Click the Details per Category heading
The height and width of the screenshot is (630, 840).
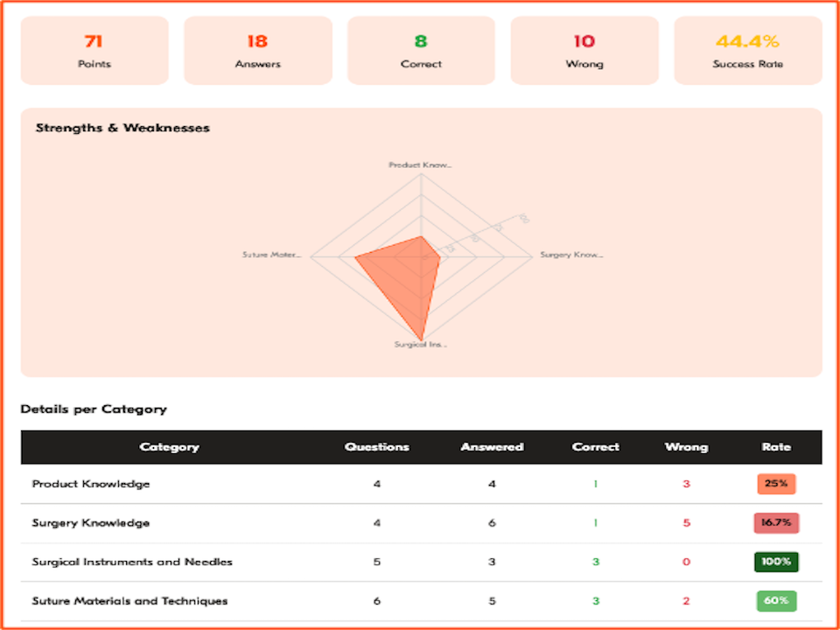pyautogui.click(x=94, y=409)
